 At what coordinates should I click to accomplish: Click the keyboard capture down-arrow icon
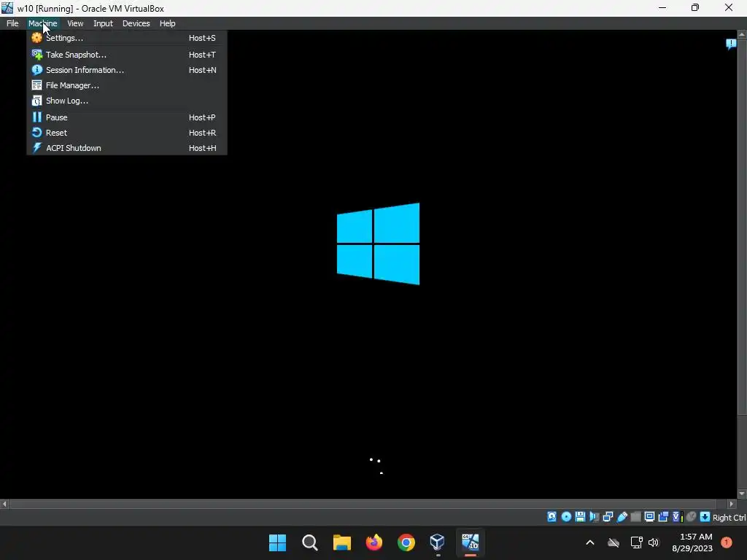pyautogui.click(x=705, y=517)
